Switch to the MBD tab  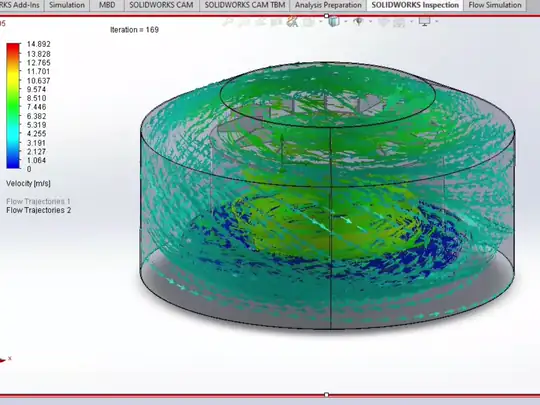click(107, 5)
